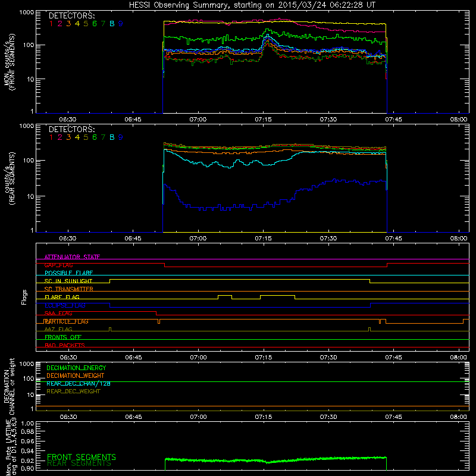Click the first FLARE_FLAG raised pulse
This screenshot has height=476, width=476.
coord(225,295)
